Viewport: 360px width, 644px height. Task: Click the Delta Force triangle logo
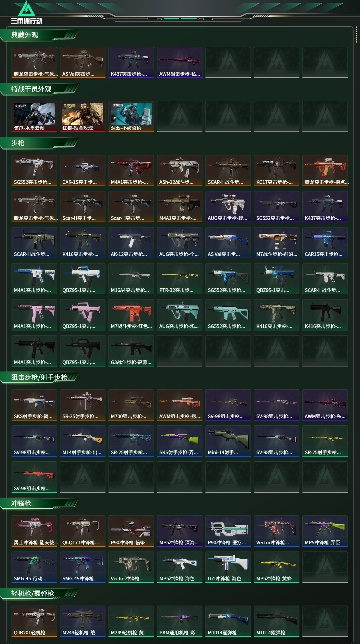(26, 9)
